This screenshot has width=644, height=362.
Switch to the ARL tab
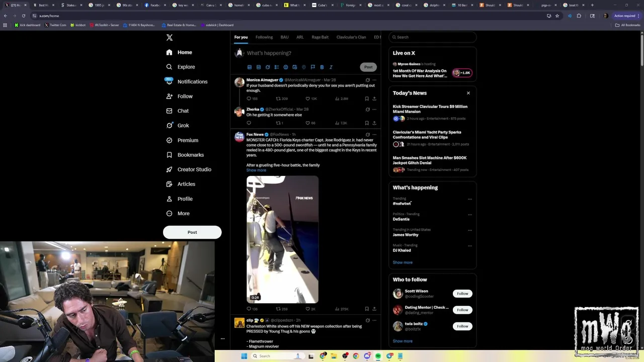click(x=300, y=37)
